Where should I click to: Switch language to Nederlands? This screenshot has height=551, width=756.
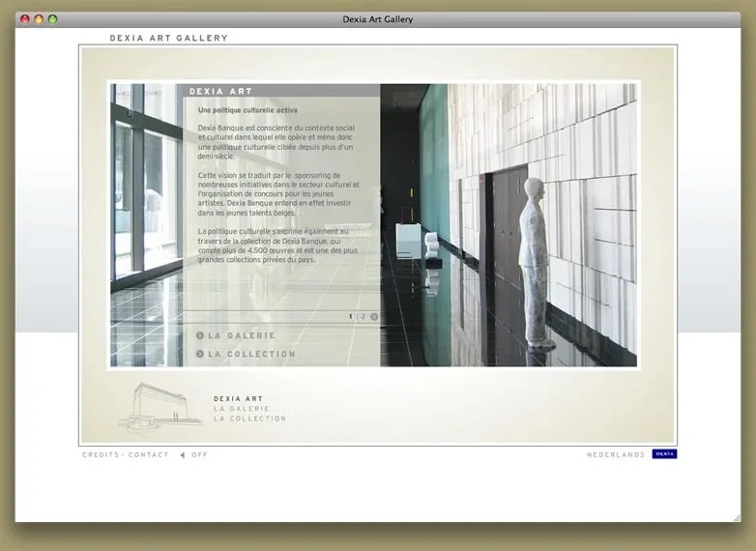point(616,454)
